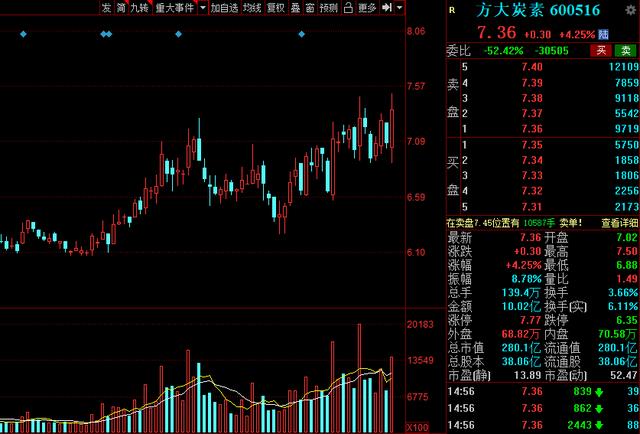Image resolution: width=640 pixels, height=434 pixels.
Task: Open the 更多 more menu
Action: click(x=367, y=7)
